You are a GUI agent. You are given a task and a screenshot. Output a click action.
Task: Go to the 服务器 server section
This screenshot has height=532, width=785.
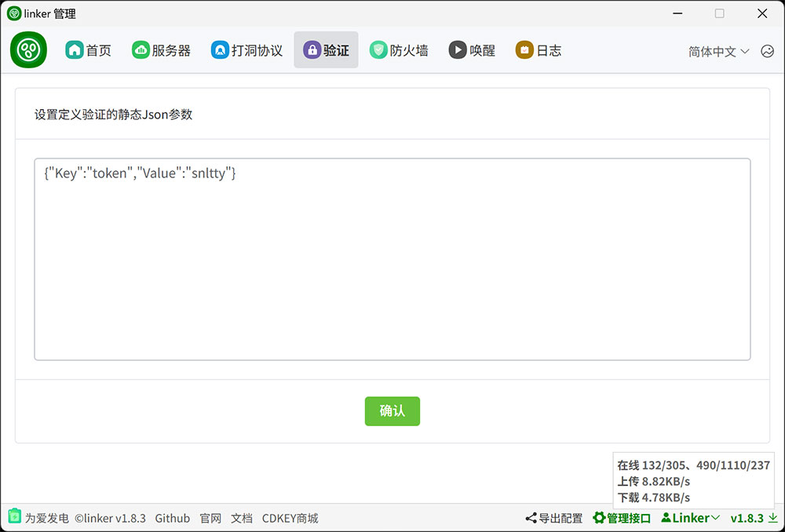coord(161,50)
